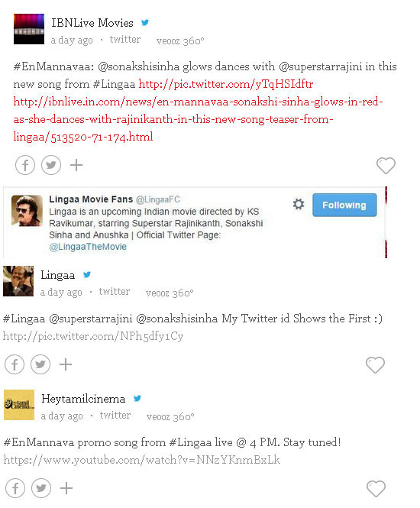
Task: Click the Following button for LingaaFC
Action: [x=344, y=205]
